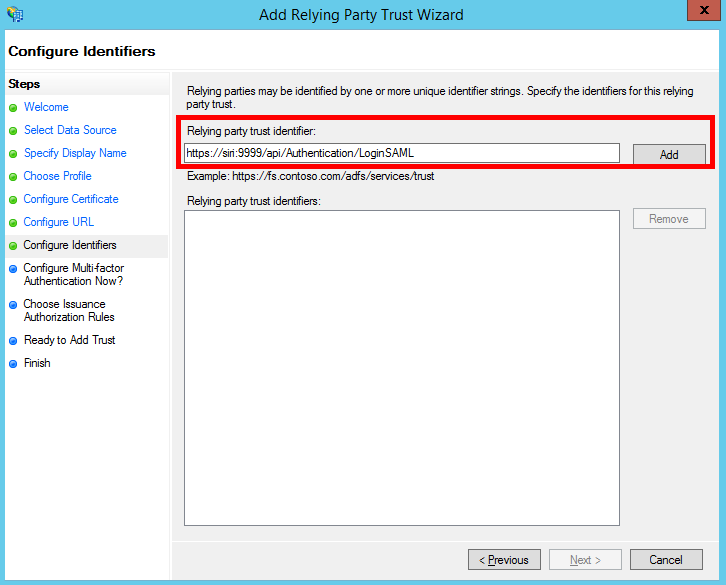Click the Configure Identifiers page heading

coord(82,51)
